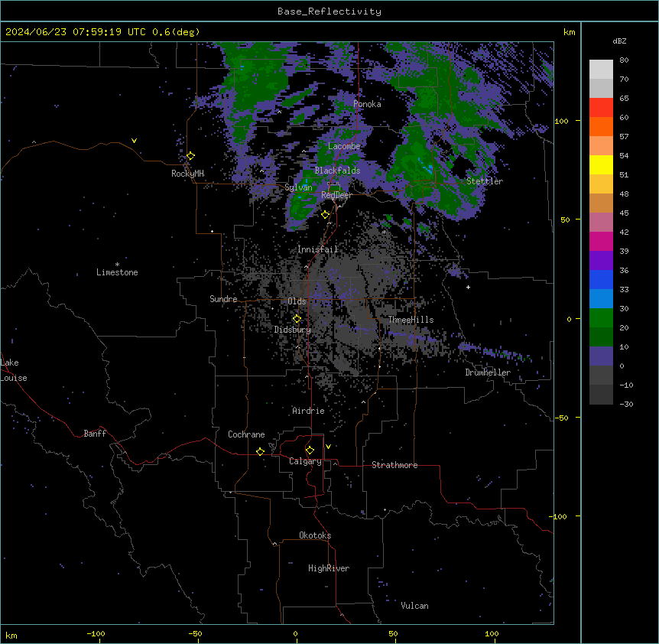Viewport: 659px width, 644px height.
Task: Pick the red 60-65 dBZ legend swatch
Action: pyautogui.click(x=601, y=108)
